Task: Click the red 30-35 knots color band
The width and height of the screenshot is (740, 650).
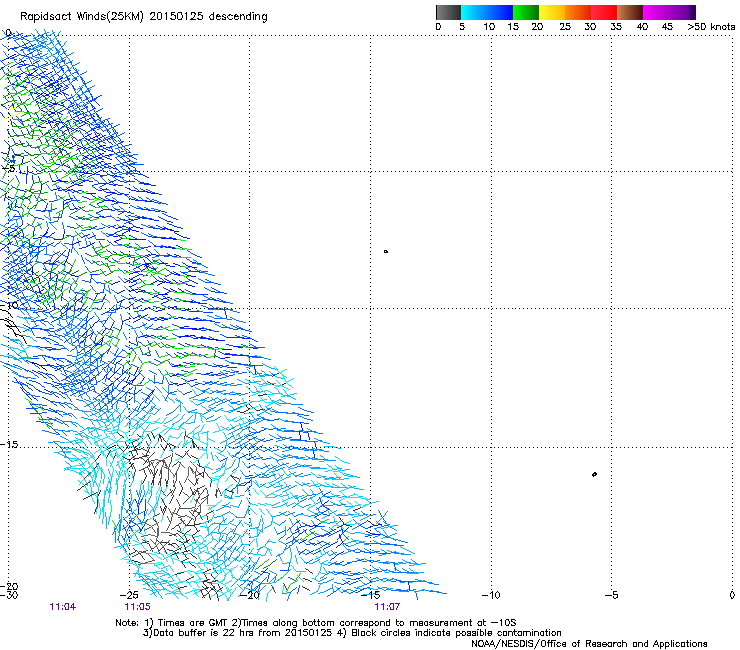Action: click(604, 12)
